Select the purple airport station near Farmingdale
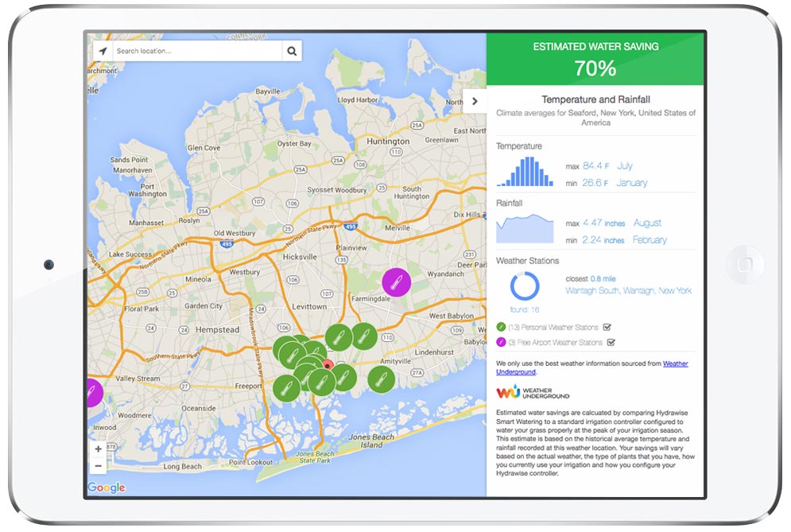Viewport: 791px width, 532px height. [396, 282]
